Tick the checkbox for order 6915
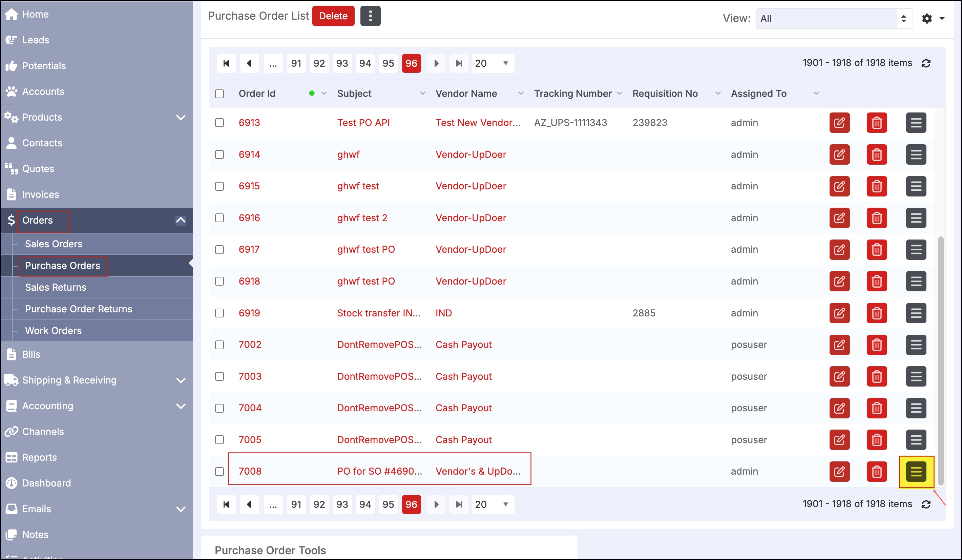Image resolution: width=962 pixels, height=560 pixels. tap(219, 186)
